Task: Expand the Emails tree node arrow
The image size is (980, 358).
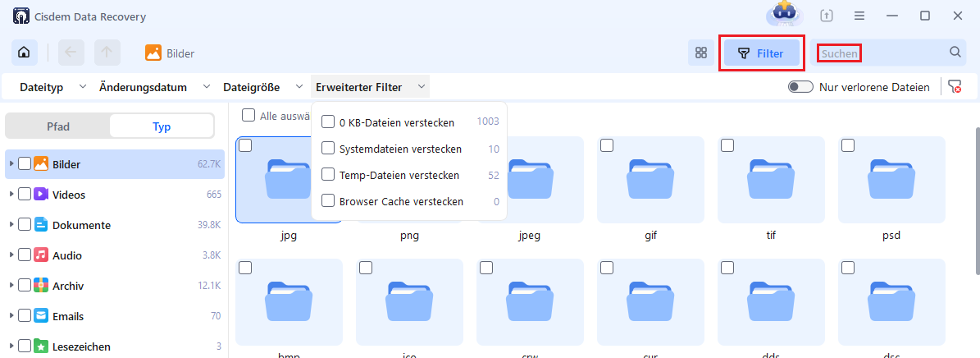Action: [x=11, y=316]
